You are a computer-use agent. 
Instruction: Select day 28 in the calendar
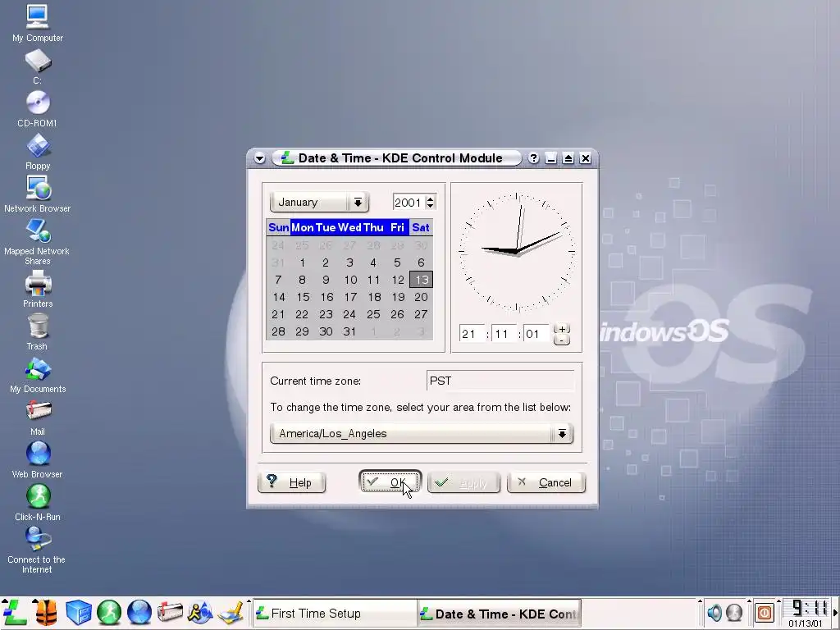click(279, 331)
